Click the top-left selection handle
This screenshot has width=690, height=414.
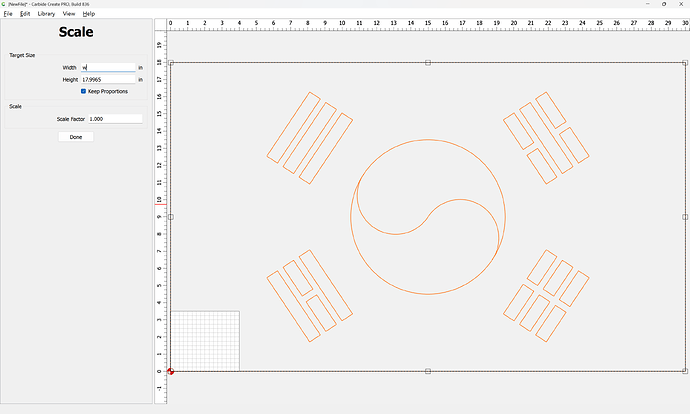coord(171,63)
